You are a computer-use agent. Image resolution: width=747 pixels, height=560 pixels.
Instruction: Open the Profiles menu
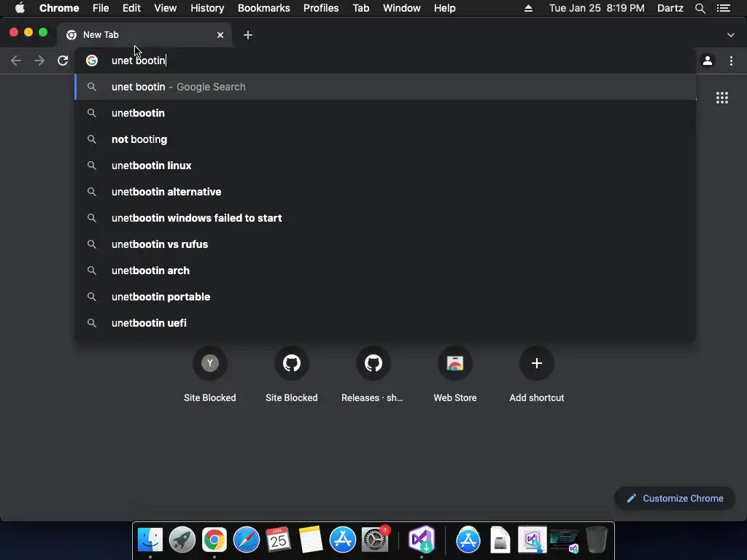(x=321, y=8)
